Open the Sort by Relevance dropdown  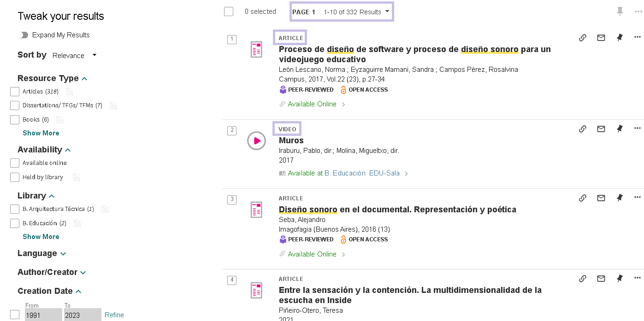pos(74,55)
